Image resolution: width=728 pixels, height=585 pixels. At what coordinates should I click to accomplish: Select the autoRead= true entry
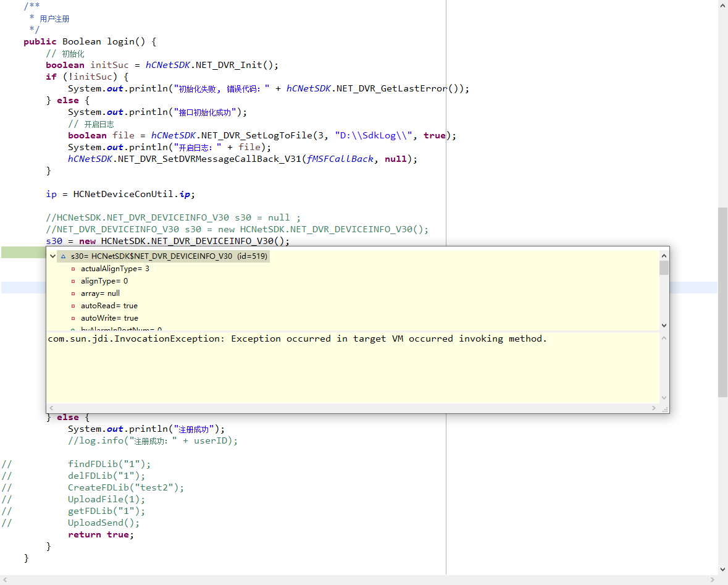click(108, 305)
